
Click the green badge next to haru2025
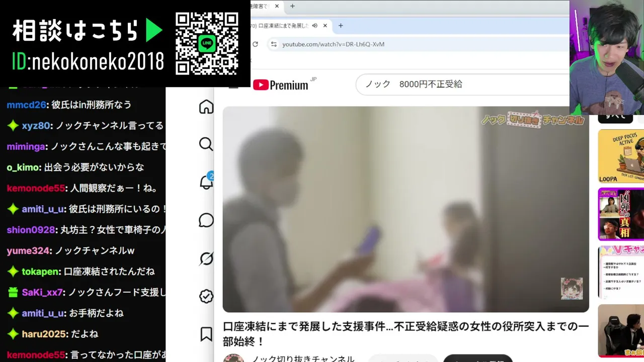pyautogui.click(x=13, y=334)
